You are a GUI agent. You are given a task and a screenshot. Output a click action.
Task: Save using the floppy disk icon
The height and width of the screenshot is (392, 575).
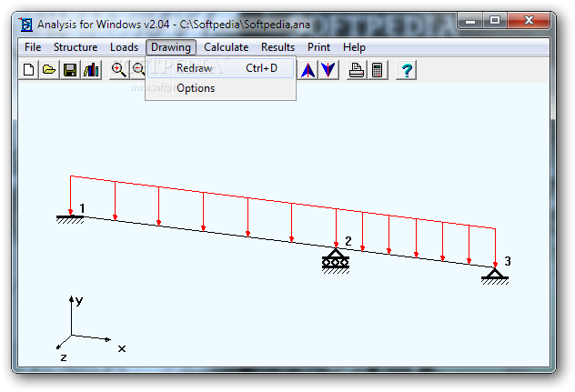pyautogui.click(x=70, y=70)
